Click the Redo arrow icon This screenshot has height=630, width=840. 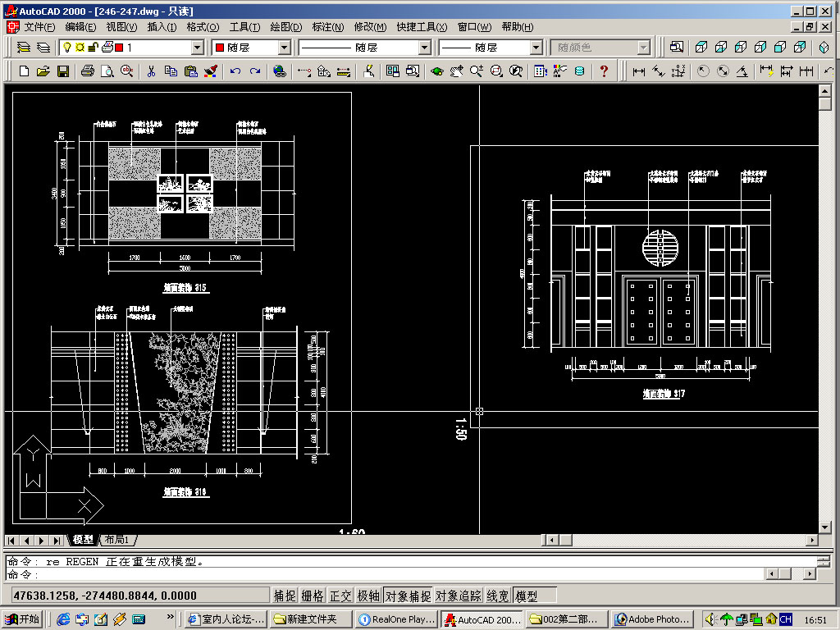(255, 71)
